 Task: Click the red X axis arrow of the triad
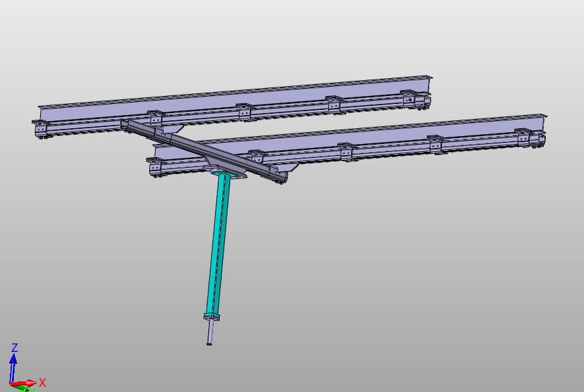[24, 383]
